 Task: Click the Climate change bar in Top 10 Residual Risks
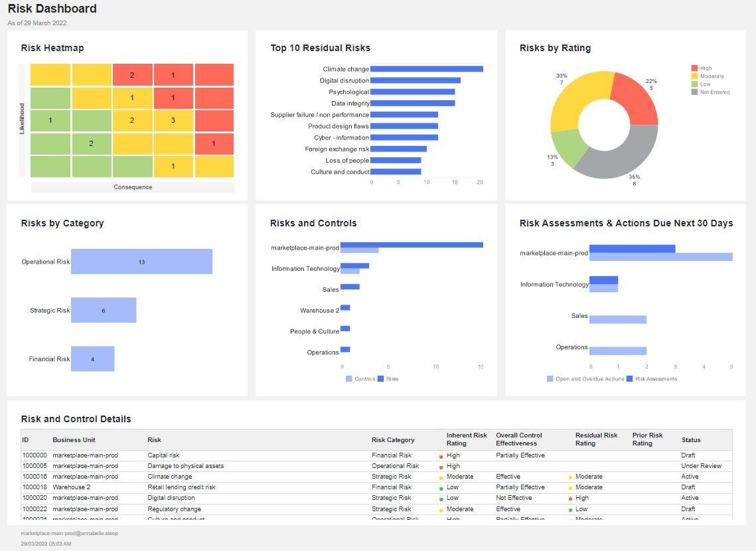coord(427,69)
